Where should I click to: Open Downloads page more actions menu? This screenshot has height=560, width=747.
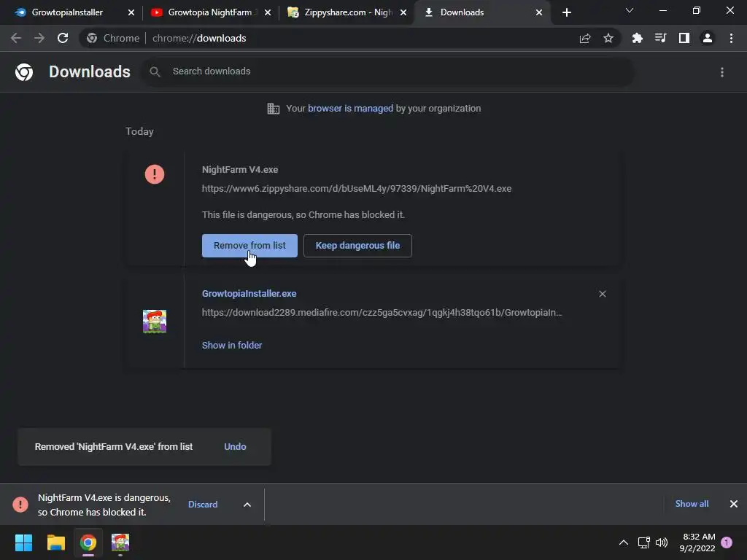point(722,72)
